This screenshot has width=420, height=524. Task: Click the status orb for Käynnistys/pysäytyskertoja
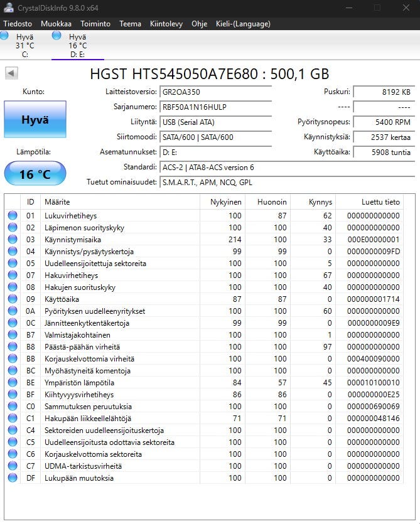13,251
